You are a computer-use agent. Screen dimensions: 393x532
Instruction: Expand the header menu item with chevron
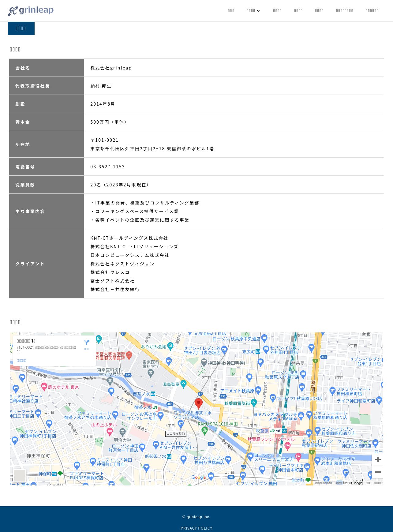point(253,11)
